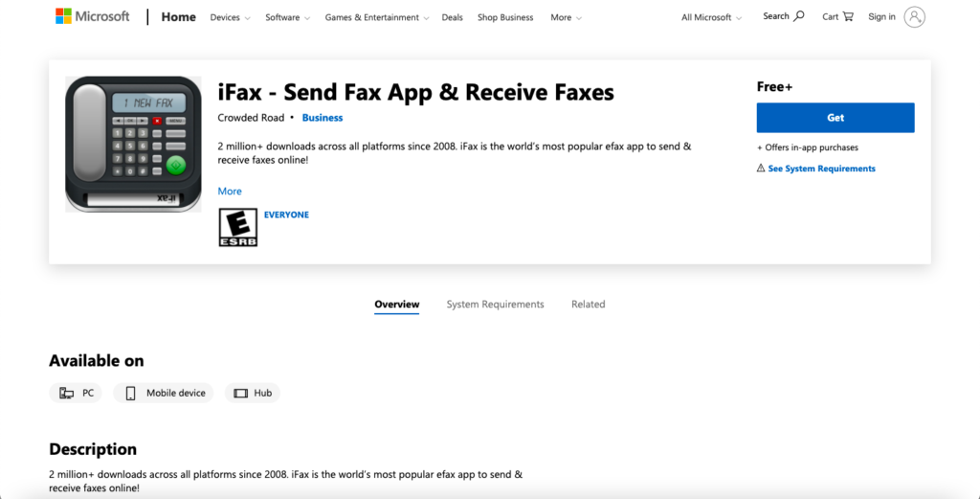Click the iFax app icon image
The width and height of the screenshot is (980, 499).
(133, 144)
